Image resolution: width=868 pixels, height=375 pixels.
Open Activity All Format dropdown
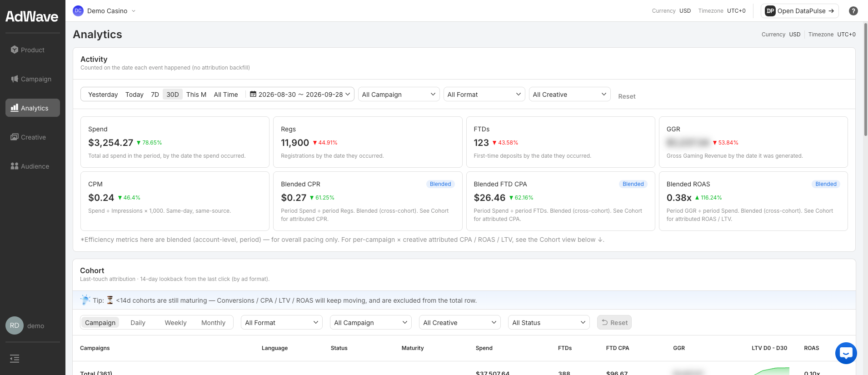coord(484,94)
